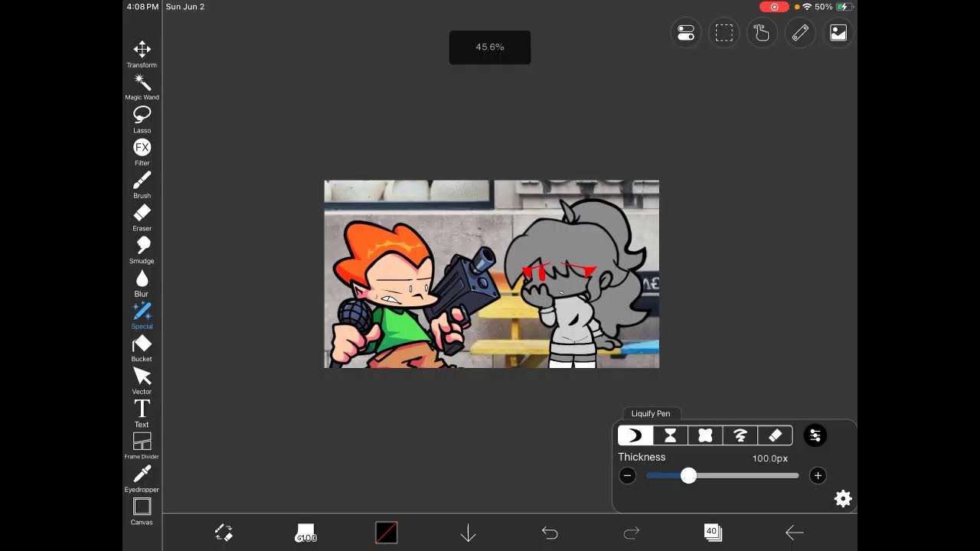The width and height of the screenshot is (980, 551).
Task: Open the stabilizer hand icon
Action: pyautogui.click(x=762, y=33)
